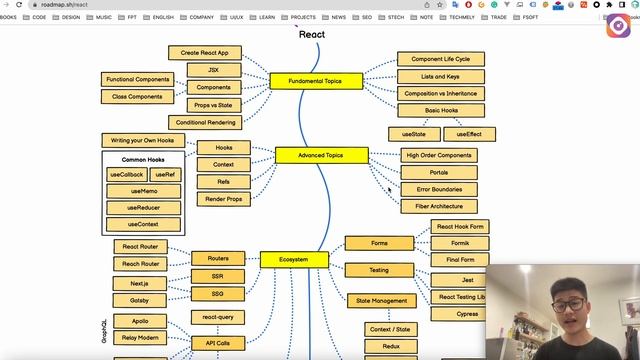This screenshot has width=640, height=360.
Task: Select the Ecosystem node
Action: coord(294,260)
